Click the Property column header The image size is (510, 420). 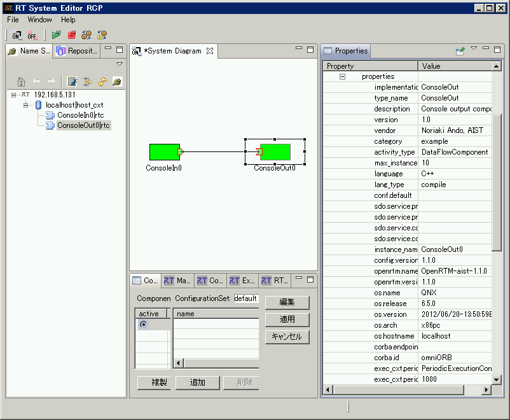point(371,66)
